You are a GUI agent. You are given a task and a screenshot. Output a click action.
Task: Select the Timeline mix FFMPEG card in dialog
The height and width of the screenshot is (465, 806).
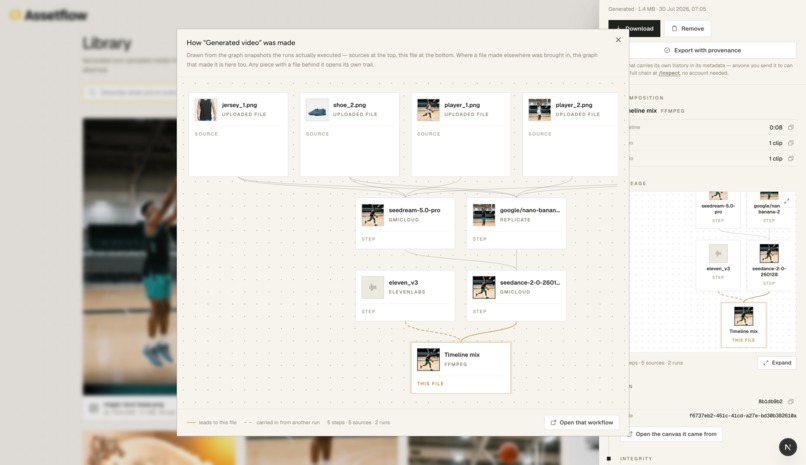pyautogui.click(x=461, y=368)
